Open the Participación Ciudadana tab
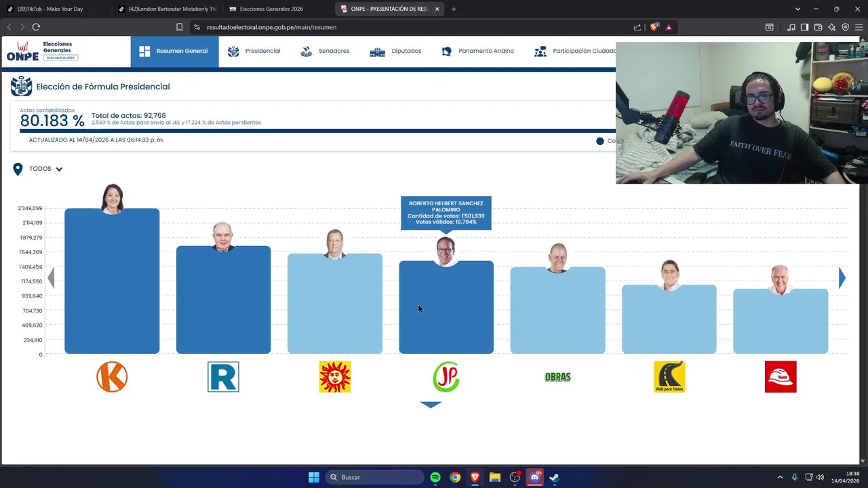This screenshot has width=868, height=488. 575,52
